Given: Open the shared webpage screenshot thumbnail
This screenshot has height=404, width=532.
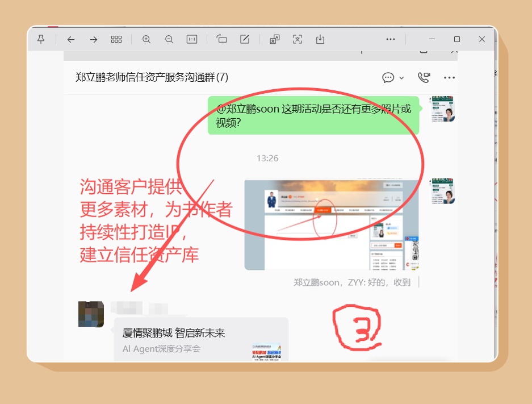Looking at the screenshot, I should pyautogui.click(x=332, y=225).
